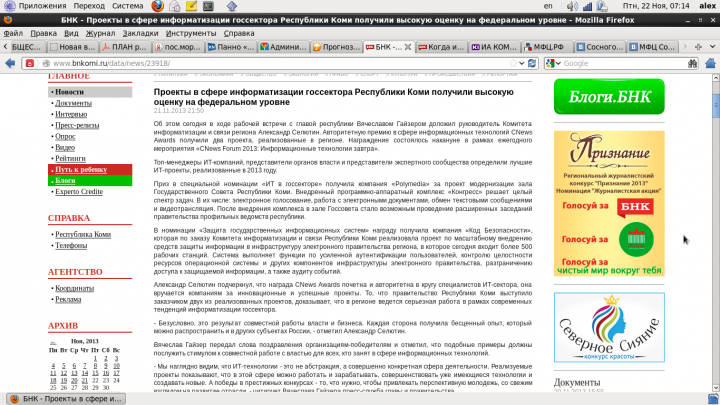Viewport: 720px width, 405px height.
Task: Select day 20 in the archive calendar
Action: click(x=74, y=380)
